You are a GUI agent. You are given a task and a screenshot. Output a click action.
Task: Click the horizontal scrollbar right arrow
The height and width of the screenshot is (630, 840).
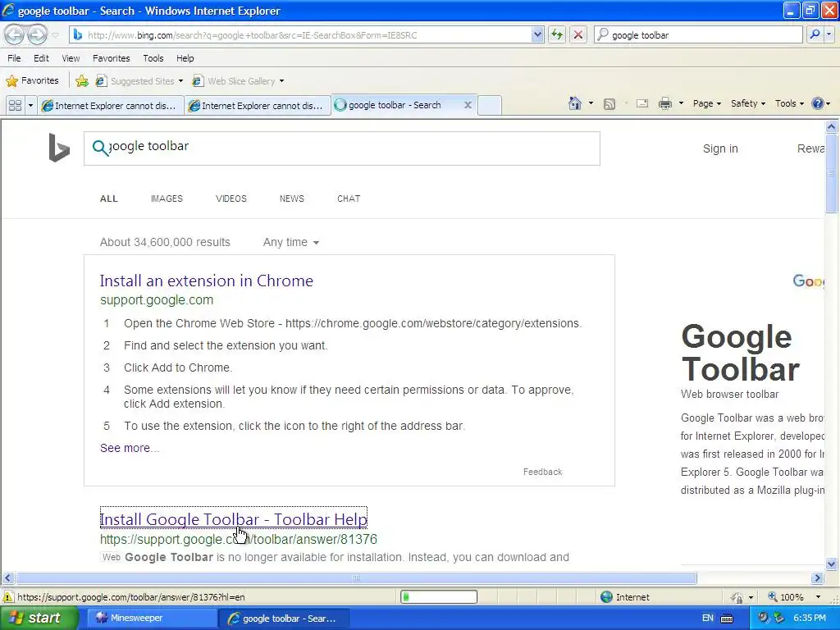817,578
